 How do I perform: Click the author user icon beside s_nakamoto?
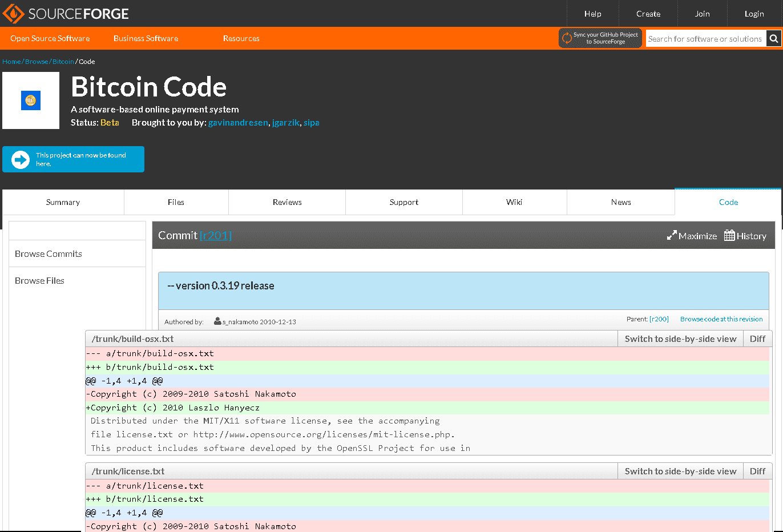[217, 321]
